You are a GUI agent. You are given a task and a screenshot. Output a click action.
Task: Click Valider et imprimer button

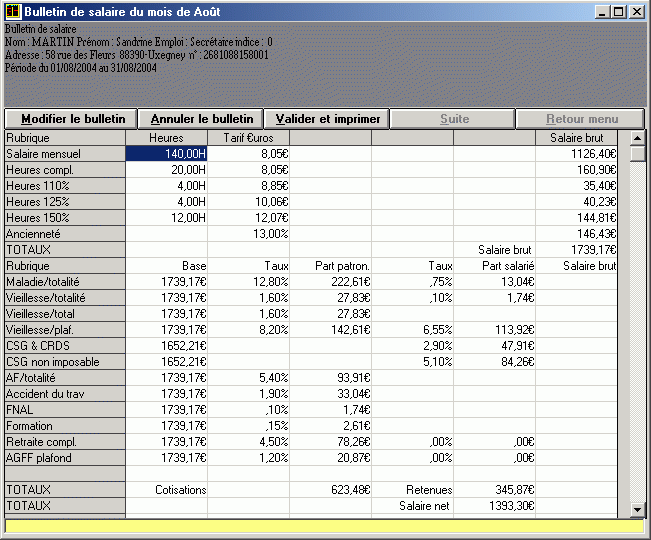[x=327, y=119]
